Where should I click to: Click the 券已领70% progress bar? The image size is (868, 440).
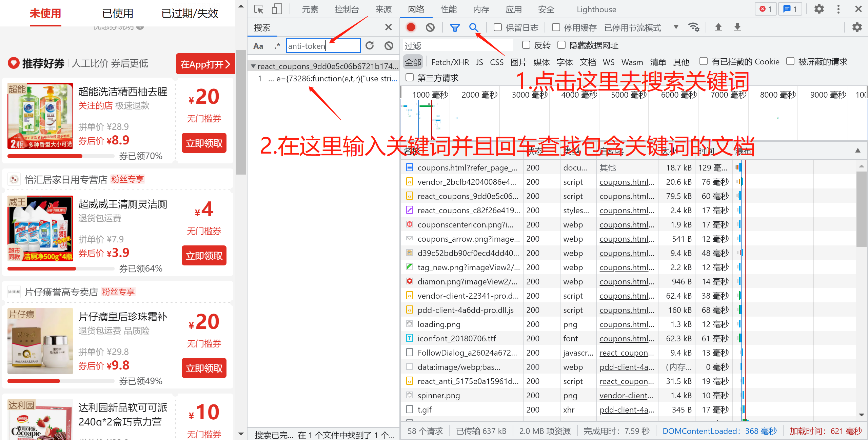click(61, 156)
